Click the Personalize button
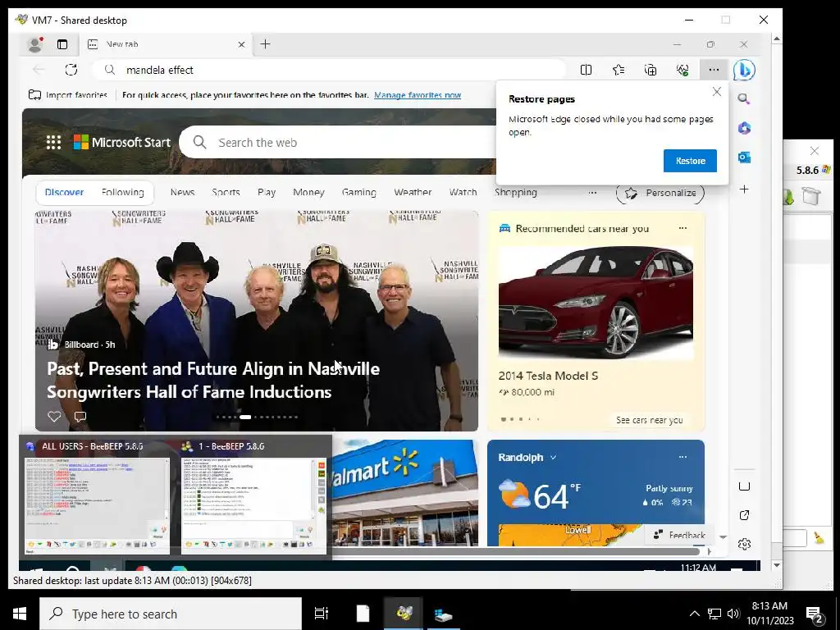Image resolution: width=840 pixels, height=630 pixels. [x=660, y=193]
